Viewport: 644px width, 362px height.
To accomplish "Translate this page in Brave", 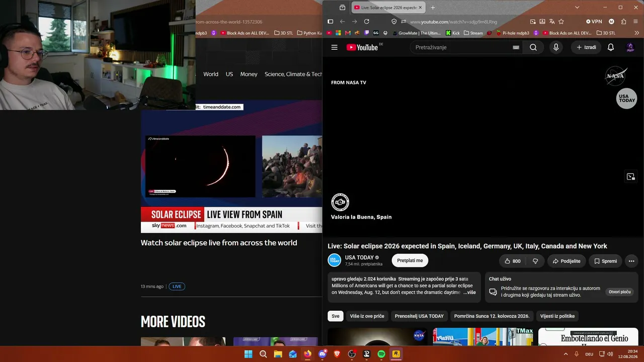I will (x=552, y=22).
